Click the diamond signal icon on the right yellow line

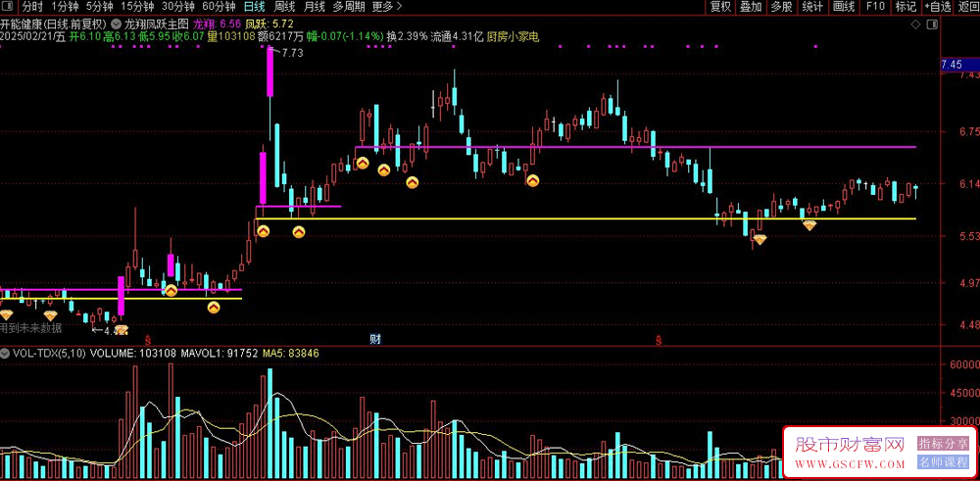coord(809,225)
